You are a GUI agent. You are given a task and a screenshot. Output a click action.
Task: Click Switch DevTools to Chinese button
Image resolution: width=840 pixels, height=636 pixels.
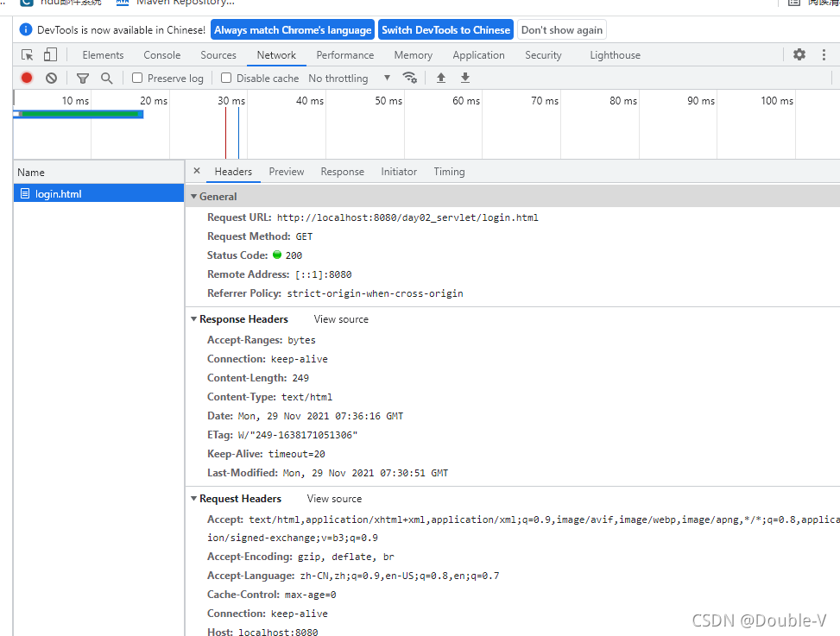tap(445, 30)
